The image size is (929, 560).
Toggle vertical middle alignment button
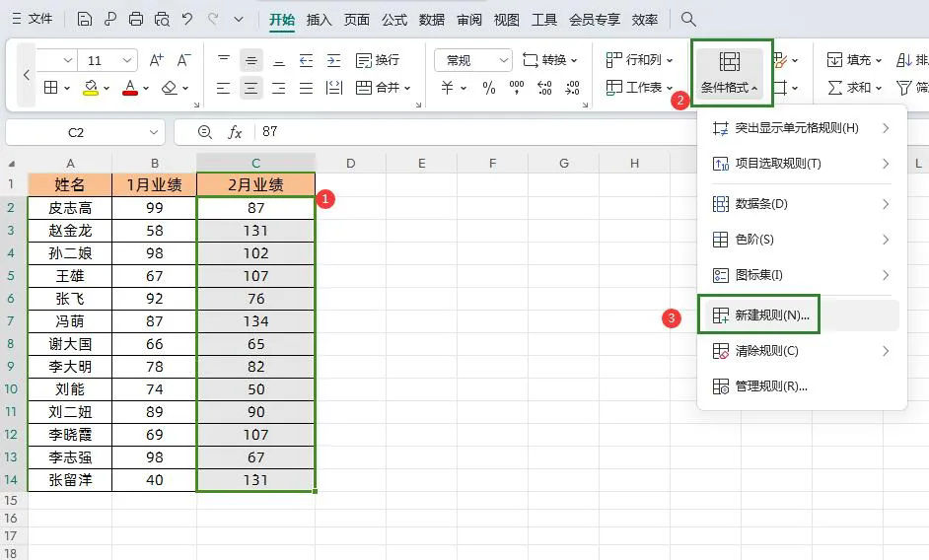pos(251,60)
